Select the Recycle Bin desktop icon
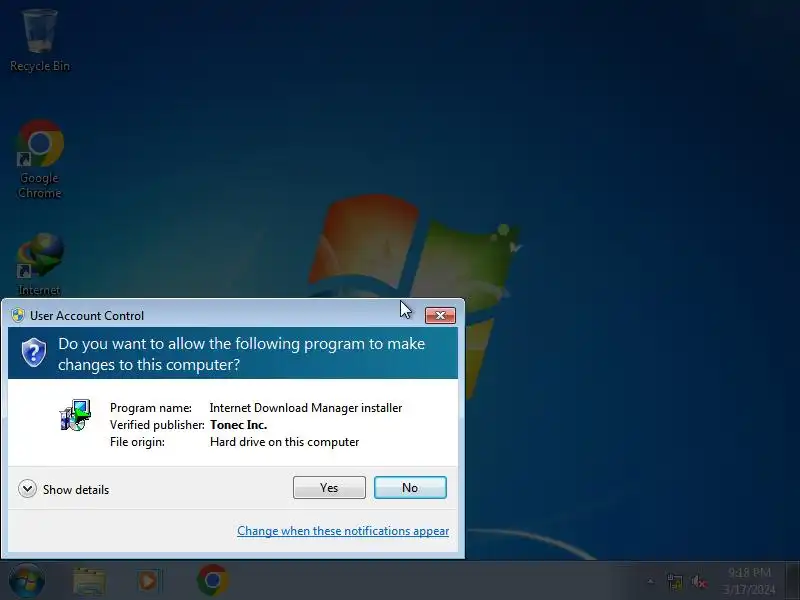Screen dimensions: 800x600 [40, 41]
